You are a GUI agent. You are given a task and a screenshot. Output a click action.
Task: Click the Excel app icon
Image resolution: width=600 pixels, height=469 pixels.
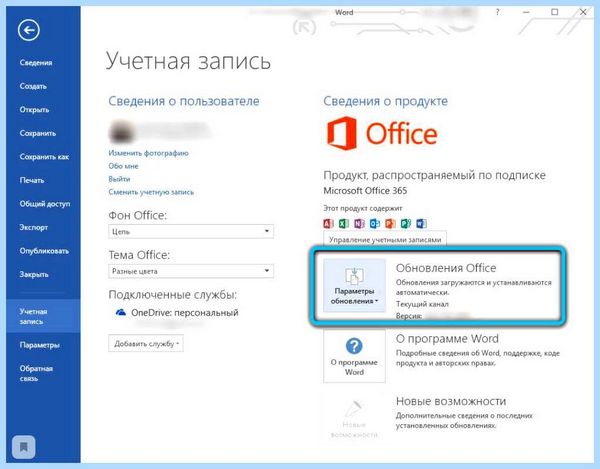pos(344,223)
